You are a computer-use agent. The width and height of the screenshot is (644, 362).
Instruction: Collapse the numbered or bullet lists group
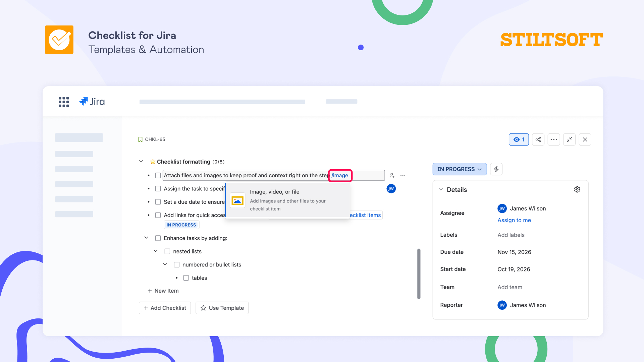coord(165,264)
